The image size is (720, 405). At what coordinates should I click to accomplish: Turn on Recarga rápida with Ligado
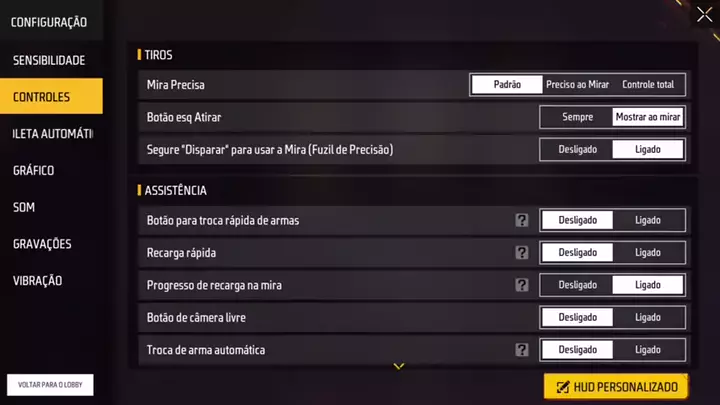coord(648,253)
